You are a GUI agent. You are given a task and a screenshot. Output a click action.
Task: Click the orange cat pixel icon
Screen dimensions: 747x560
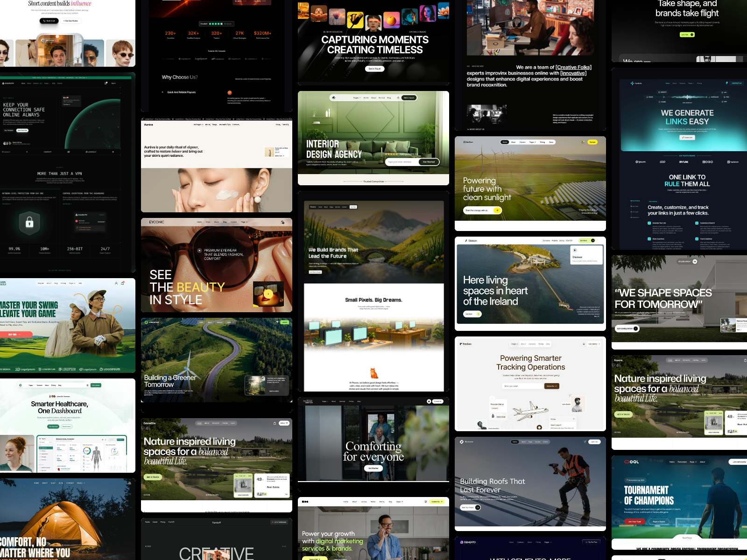[373, 373]
